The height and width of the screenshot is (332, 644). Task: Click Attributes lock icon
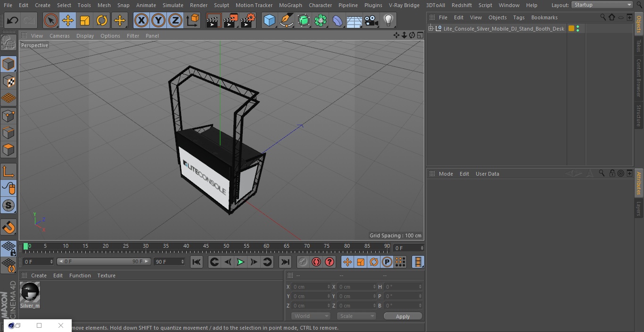pyautogui.click(x=612, y=173)
